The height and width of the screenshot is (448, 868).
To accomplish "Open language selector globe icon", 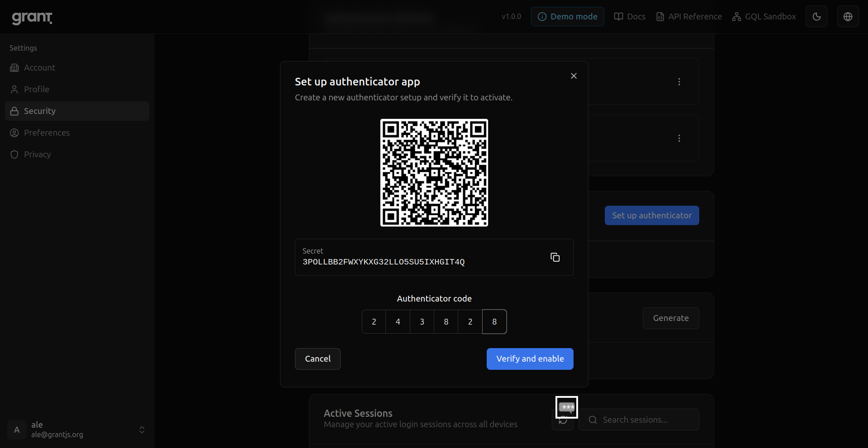I will coord(848,17).
